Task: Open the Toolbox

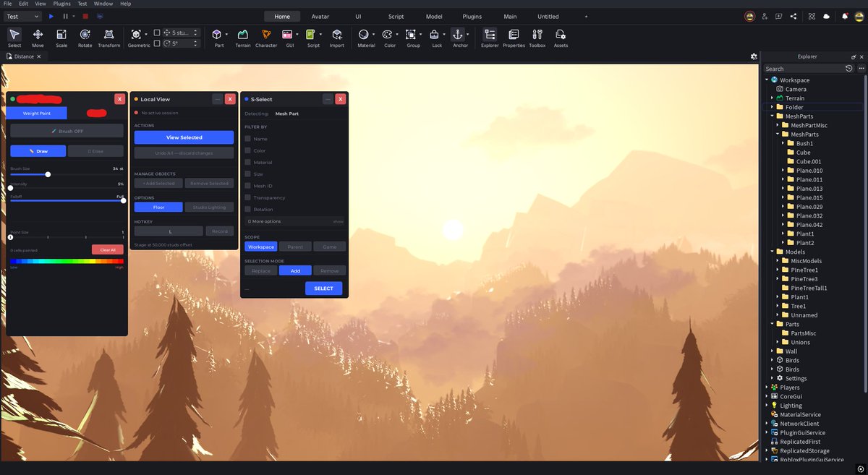Action: tap(537, 37)
